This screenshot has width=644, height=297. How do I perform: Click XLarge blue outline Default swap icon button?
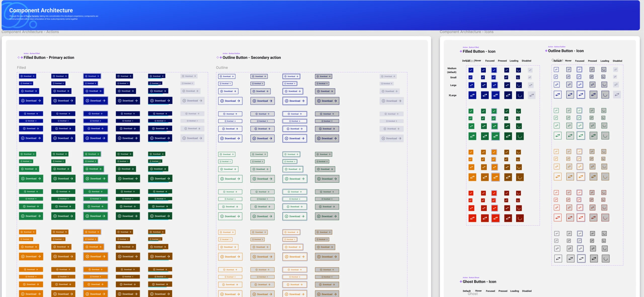[557, 95]
